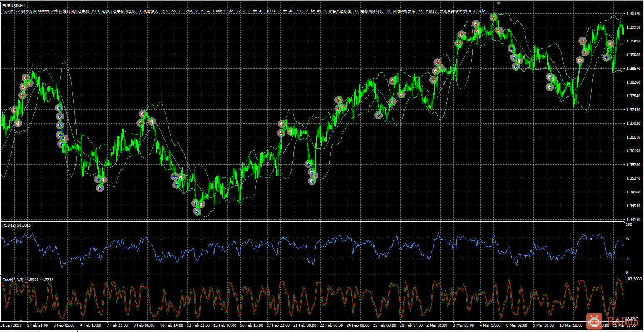
Task: Click the 16 Feb 15:00 time label
Action: (x=251, y=325)
